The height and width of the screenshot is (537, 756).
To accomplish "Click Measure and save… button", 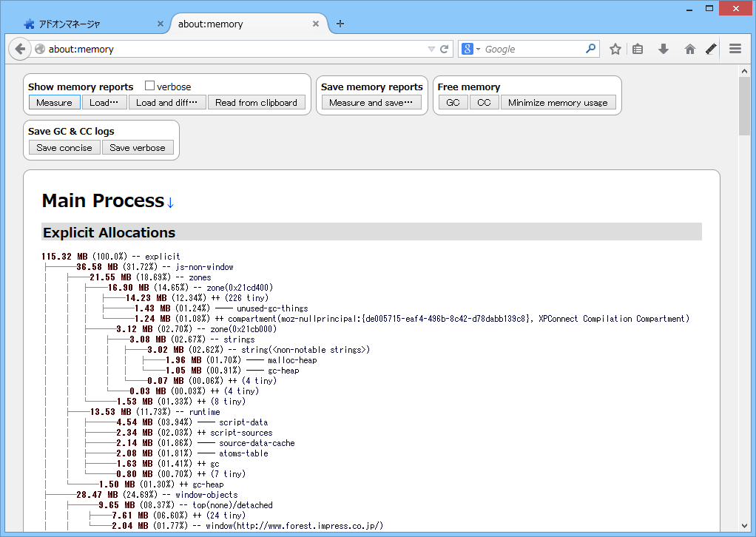I will [371, 102].
